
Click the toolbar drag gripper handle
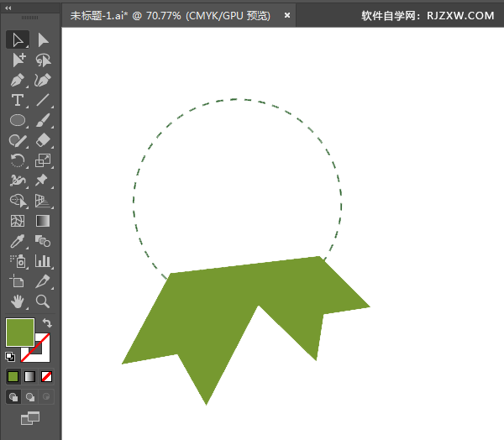click(30, 18)
